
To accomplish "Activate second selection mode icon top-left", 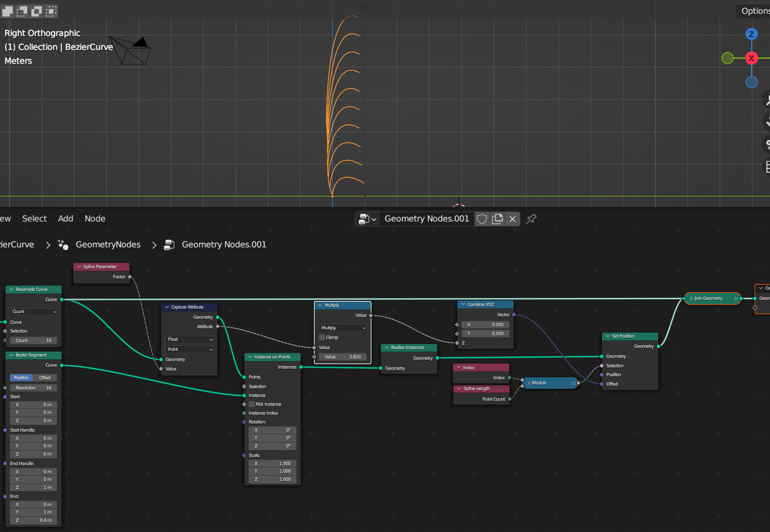I will point(22,11).
